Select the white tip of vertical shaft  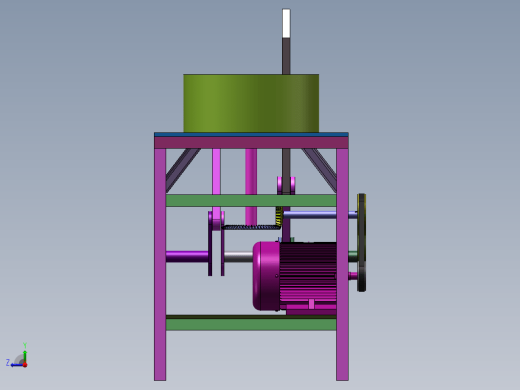(x=286, y=23)
